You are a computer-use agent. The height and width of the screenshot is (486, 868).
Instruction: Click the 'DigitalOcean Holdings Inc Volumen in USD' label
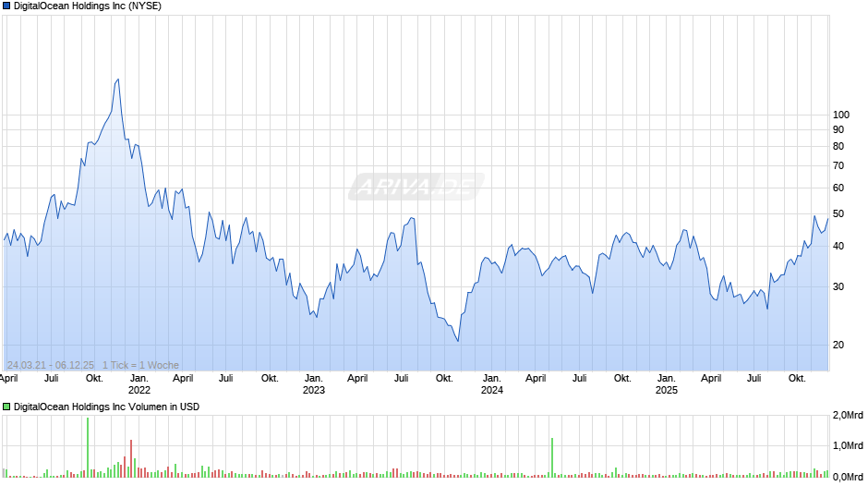click(106, 407)
